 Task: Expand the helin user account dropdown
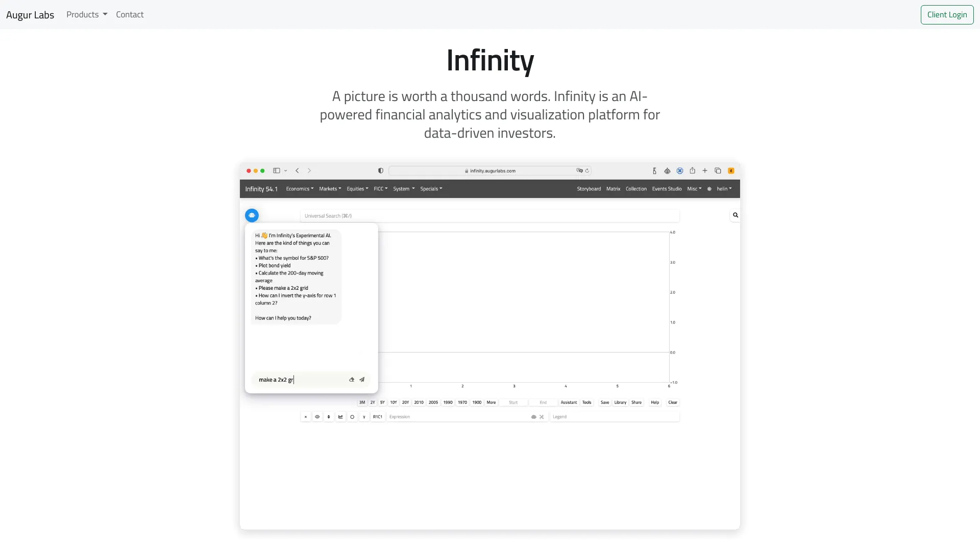(724, 189)
